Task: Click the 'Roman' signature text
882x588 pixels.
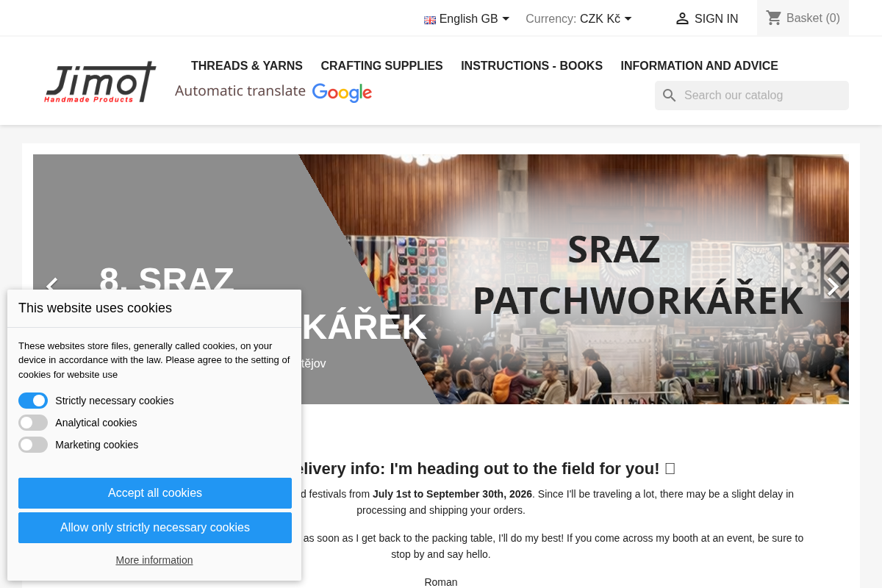Action: (441, 582)
